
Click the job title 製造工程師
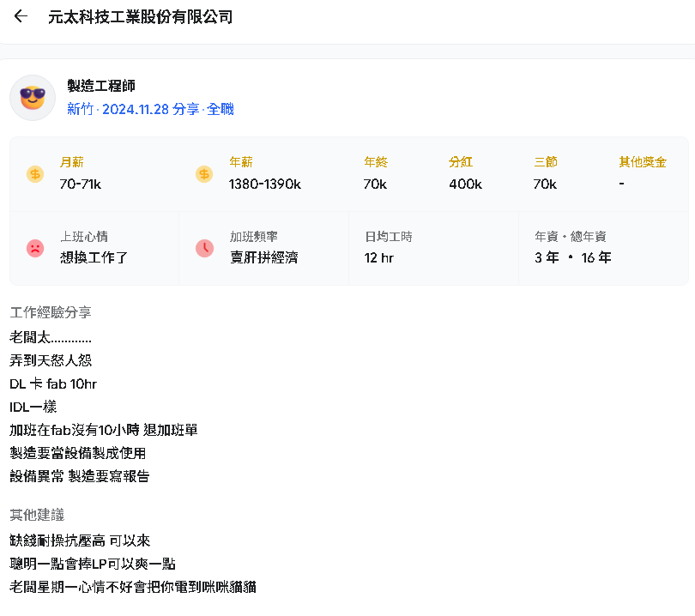pyautogui.click(x=101, y=86)
